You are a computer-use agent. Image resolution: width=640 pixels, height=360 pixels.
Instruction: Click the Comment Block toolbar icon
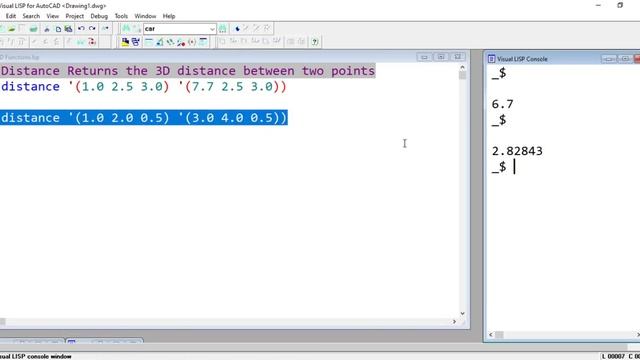291,42
